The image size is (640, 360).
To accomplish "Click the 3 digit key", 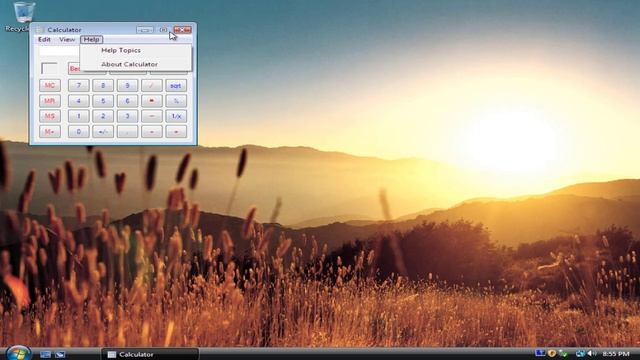I will pos(127,116).
